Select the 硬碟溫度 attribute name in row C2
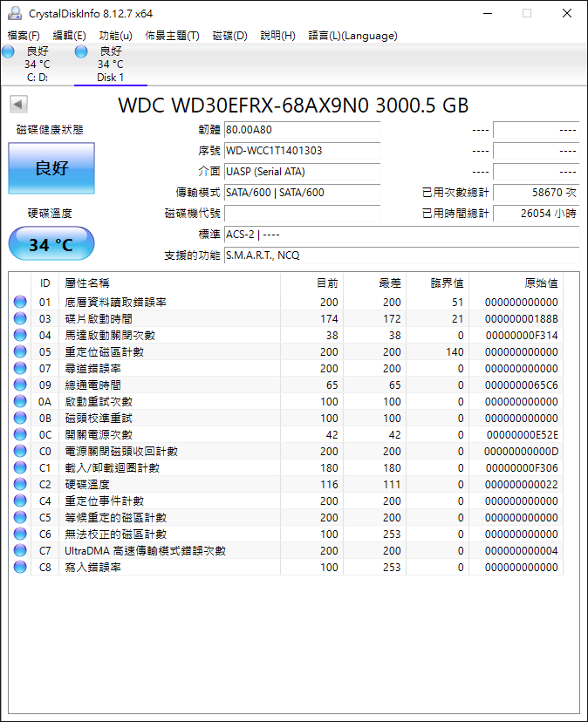The height and width of the screenshot is (722, 588). 87,485
